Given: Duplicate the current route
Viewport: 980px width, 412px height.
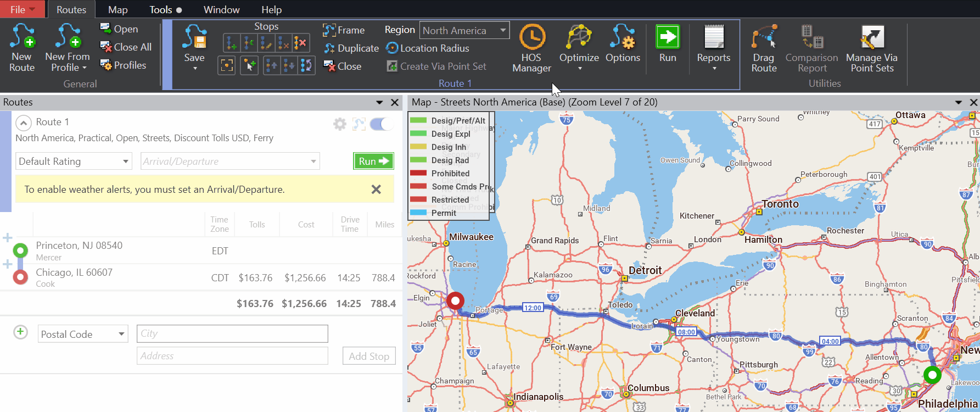Looking at the screenshot, I should click(351, 48).
